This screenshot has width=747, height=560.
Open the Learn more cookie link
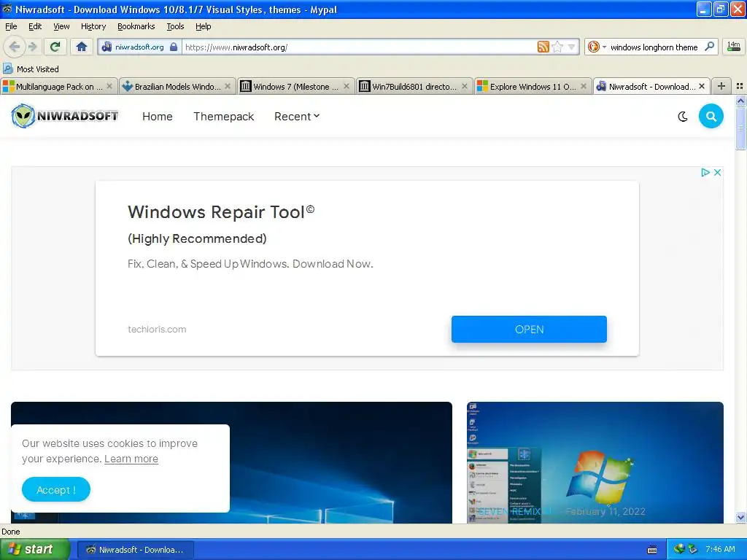click(131, 459)
